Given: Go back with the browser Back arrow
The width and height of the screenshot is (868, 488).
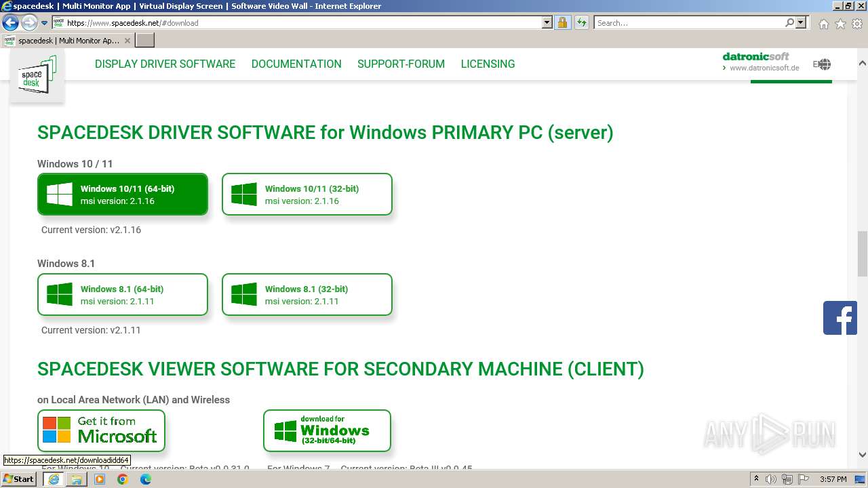Looking at the screenshot, I should click(10, 22).
